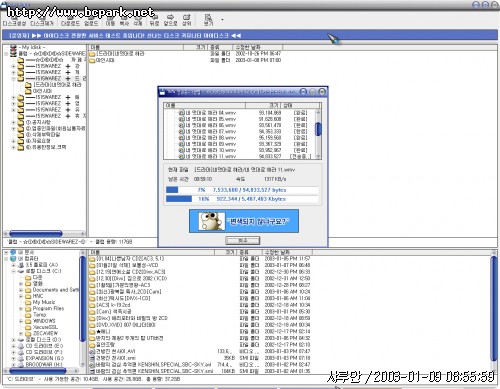Click the 다운로드 (download) toolbar icon
This screenshot has height=389, width=500.
(x=70, y=20)
